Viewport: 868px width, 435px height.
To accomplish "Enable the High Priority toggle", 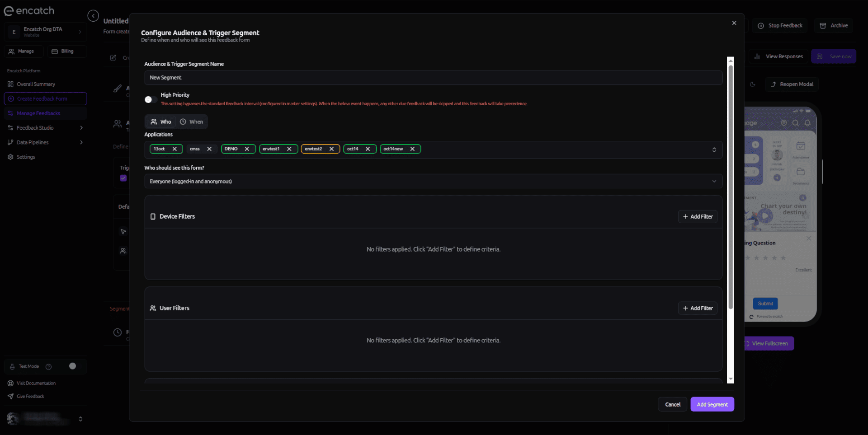I will click(151, 99).
